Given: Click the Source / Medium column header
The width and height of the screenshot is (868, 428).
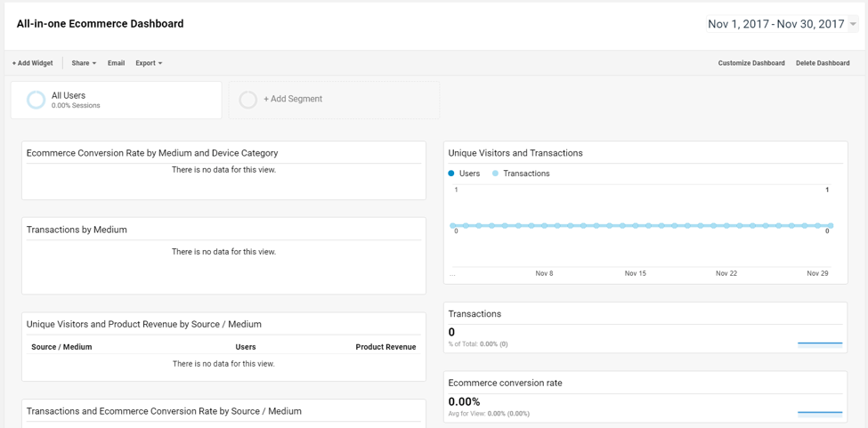Looking at the screenshot, I should [x=61, y=347].
